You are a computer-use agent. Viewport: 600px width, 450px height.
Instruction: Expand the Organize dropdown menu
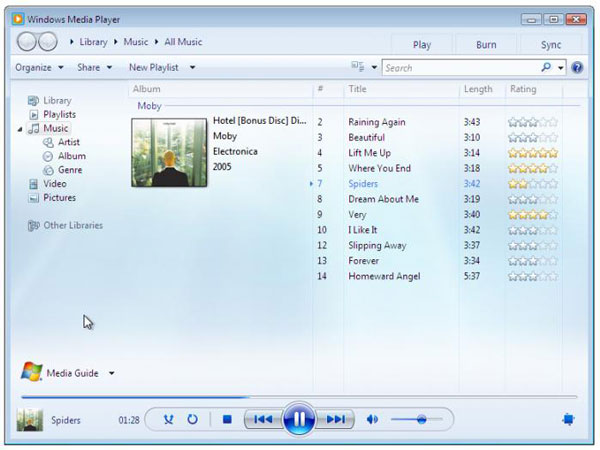click(x=39, y=67)
